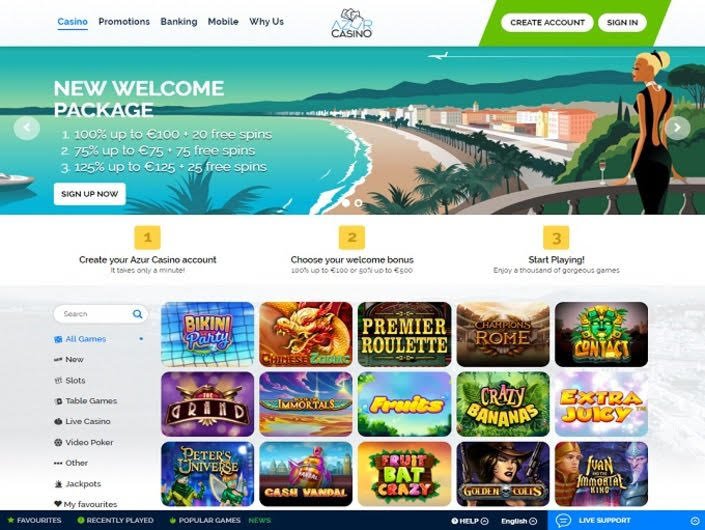
Task: Go to previous banner slide arrow
Action: pyautogui.click(x=27, y=128)
